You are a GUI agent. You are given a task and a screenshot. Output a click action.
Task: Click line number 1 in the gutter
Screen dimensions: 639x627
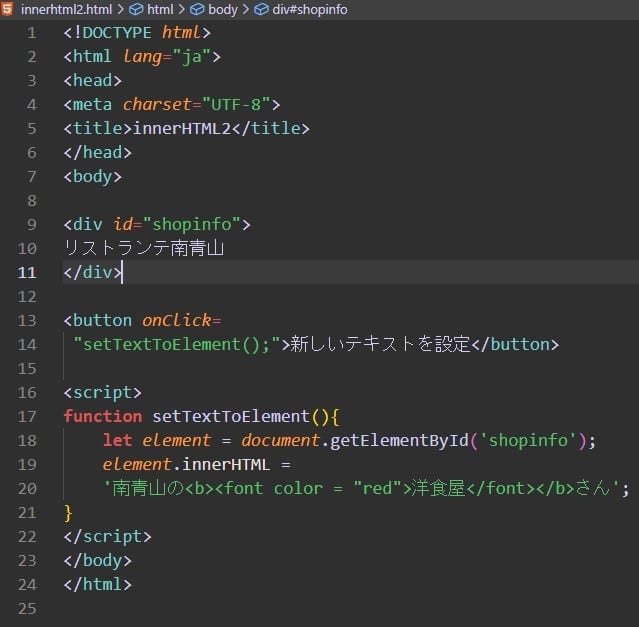(30, 32)
